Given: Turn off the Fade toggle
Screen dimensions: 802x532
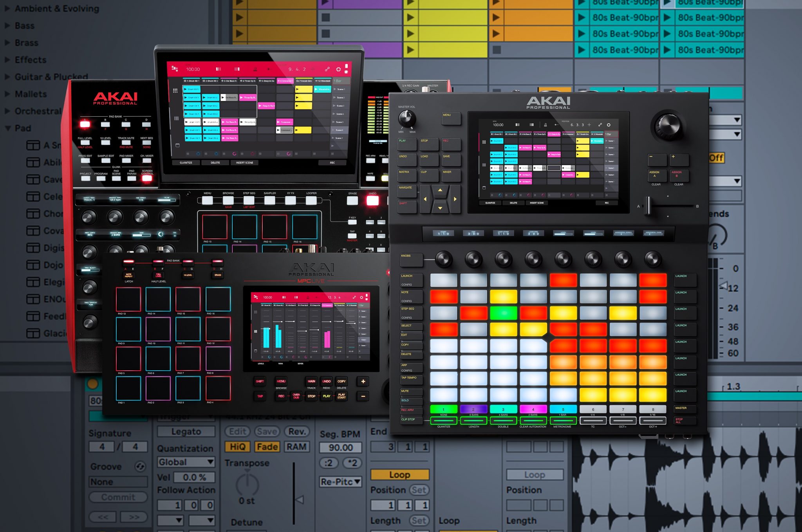Looking at the screenshot, I should [267, 447].
